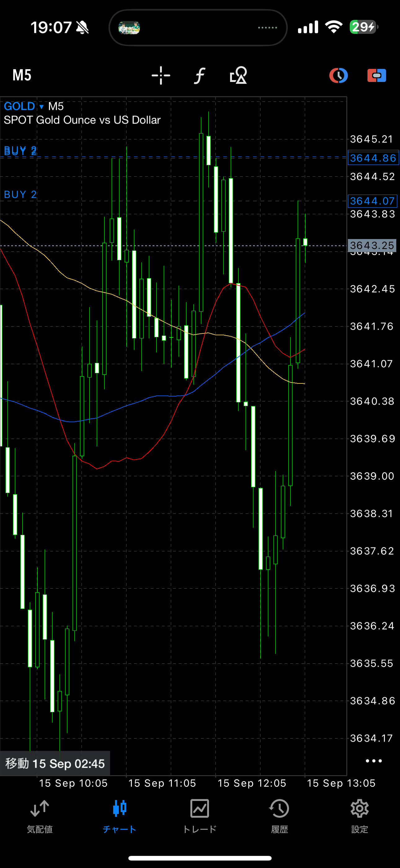Open the 履歴 history tab
The width and height of the screenshot is (400, 868).
pos(279,816)
